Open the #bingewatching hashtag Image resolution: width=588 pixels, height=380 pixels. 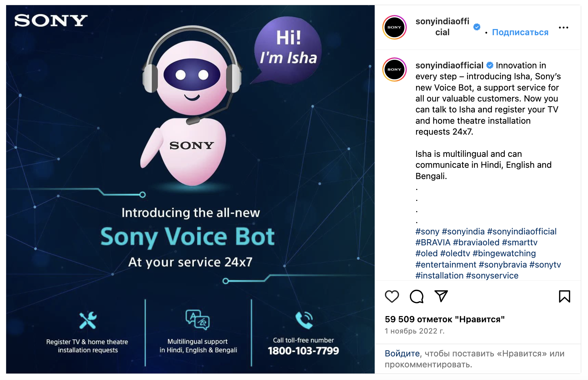[504, 253]
